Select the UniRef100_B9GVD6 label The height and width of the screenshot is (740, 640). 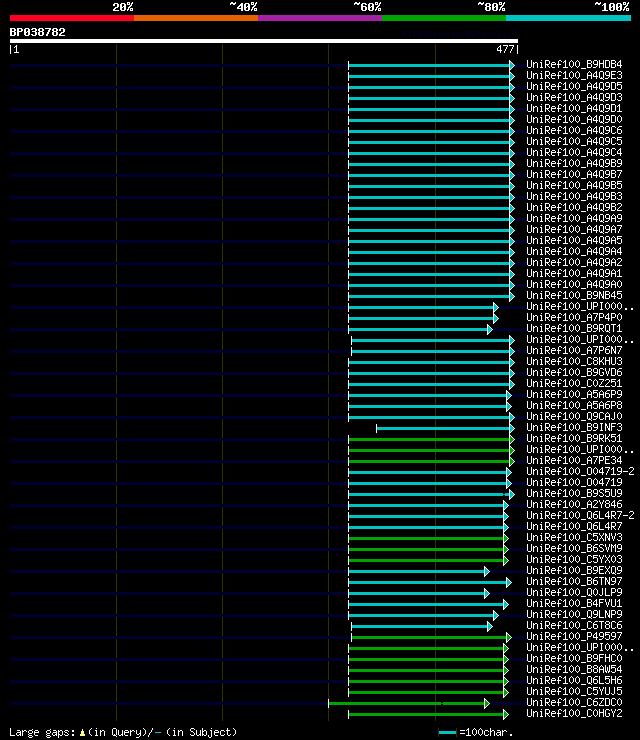coord(574,373)
